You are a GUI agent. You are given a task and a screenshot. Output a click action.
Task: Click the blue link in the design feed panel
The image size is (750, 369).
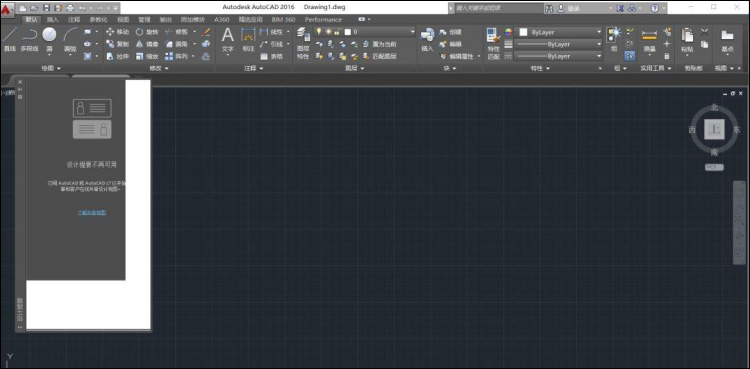coord(92,212)
